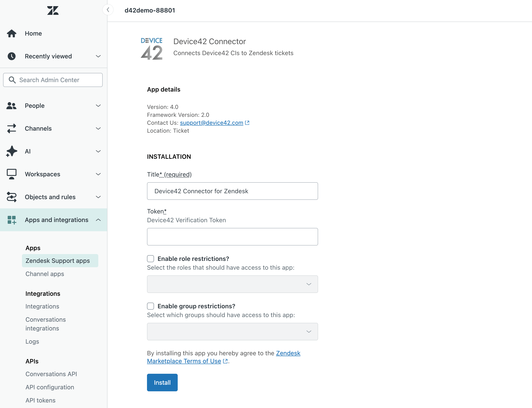Open the AI section
Image resolution: width=532 pixels, height=408 pixels.
click(x=28, y=151)
